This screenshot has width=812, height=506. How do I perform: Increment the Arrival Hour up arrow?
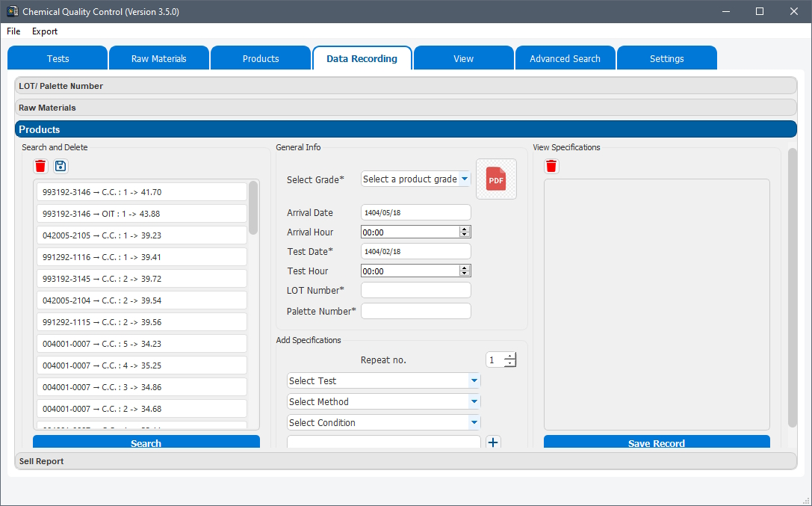click(x=465, y=229)
